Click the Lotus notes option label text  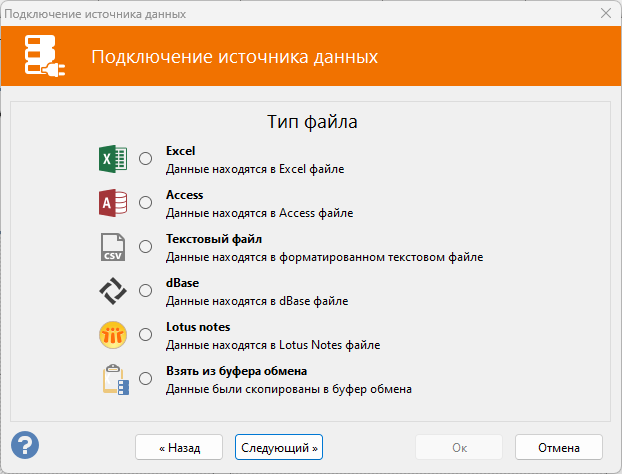point(198,327)
